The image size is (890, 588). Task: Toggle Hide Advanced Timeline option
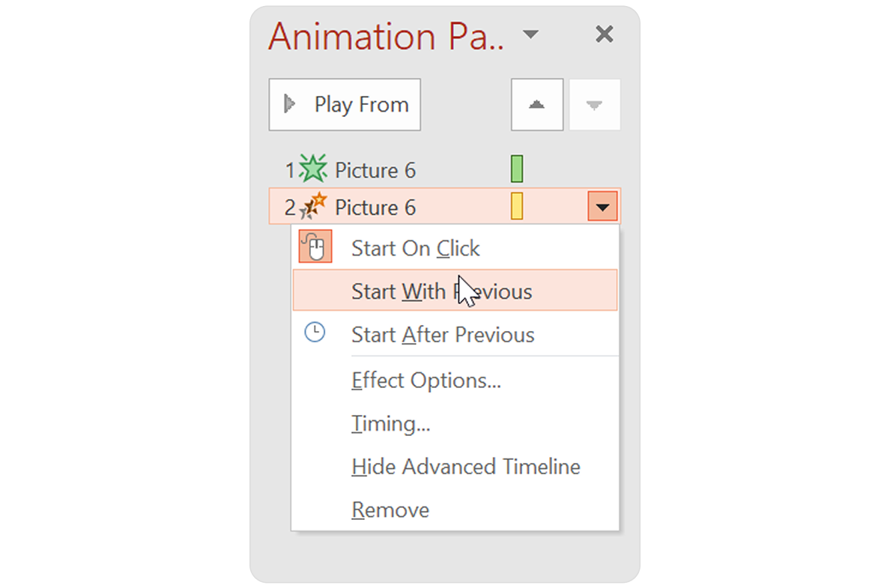(465, 466)
